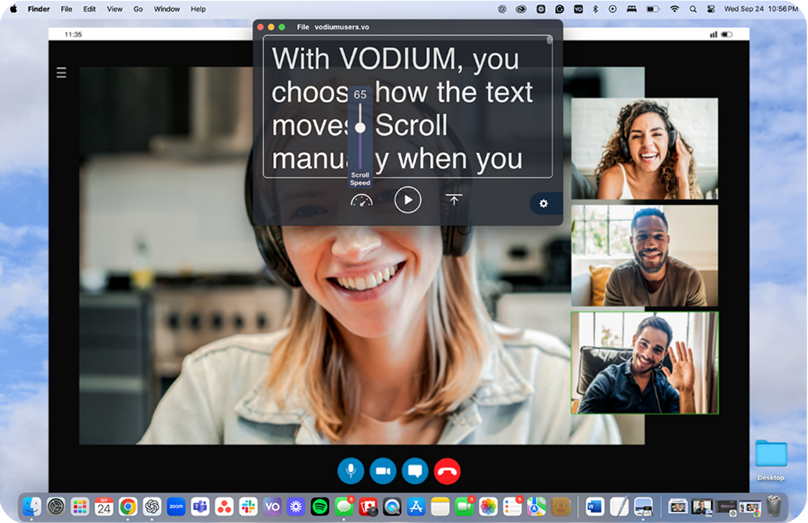This screenshot has width=808, height=523.
Task: Select the bearded man's video thumbnail
Action: click(644, 256)
